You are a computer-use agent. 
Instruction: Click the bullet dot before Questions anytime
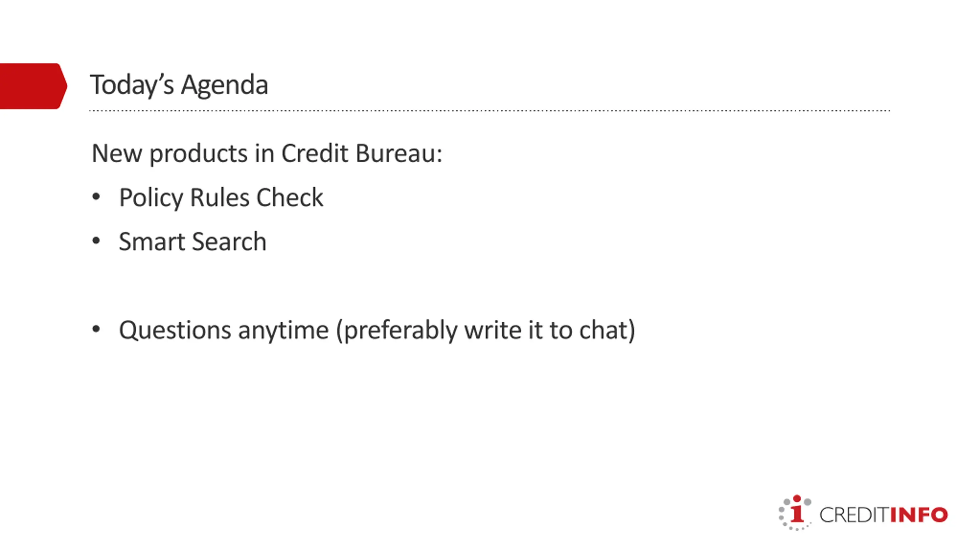96,329
